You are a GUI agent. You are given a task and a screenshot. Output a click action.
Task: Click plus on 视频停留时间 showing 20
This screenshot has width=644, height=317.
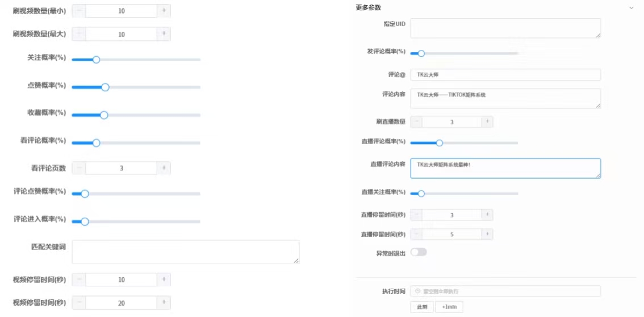tap(164, 303)
